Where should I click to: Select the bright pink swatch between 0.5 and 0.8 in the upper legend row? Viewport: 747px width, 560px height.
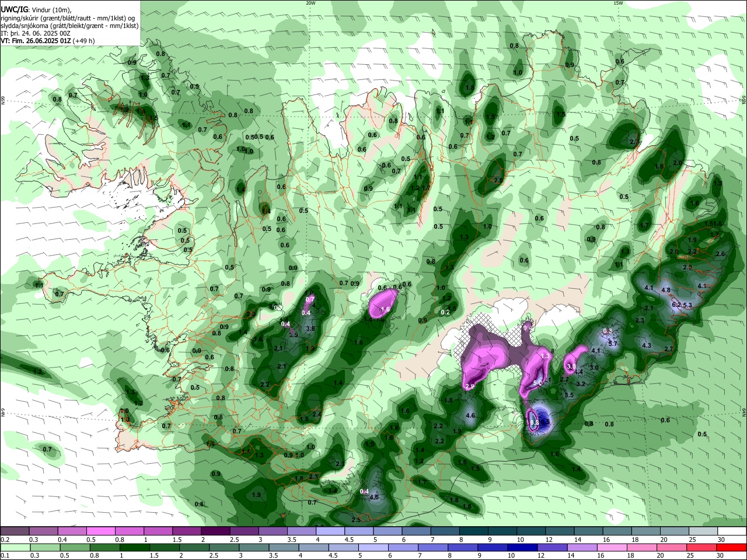click(x=101, y=531)
